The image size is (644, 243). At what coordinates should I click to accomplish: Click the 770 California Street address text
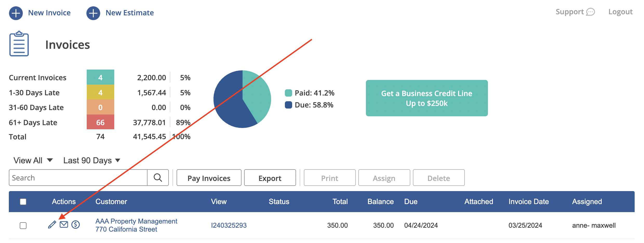[126, 229]
